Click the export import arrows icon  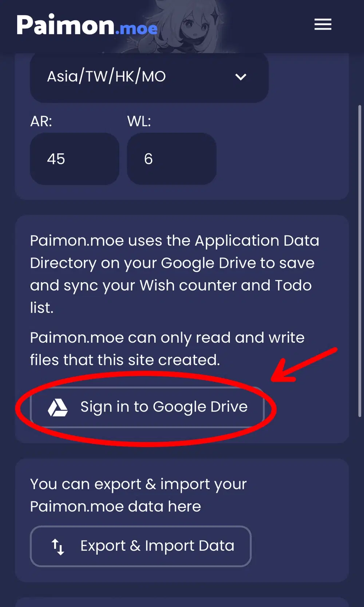click(x=58, y=546)
